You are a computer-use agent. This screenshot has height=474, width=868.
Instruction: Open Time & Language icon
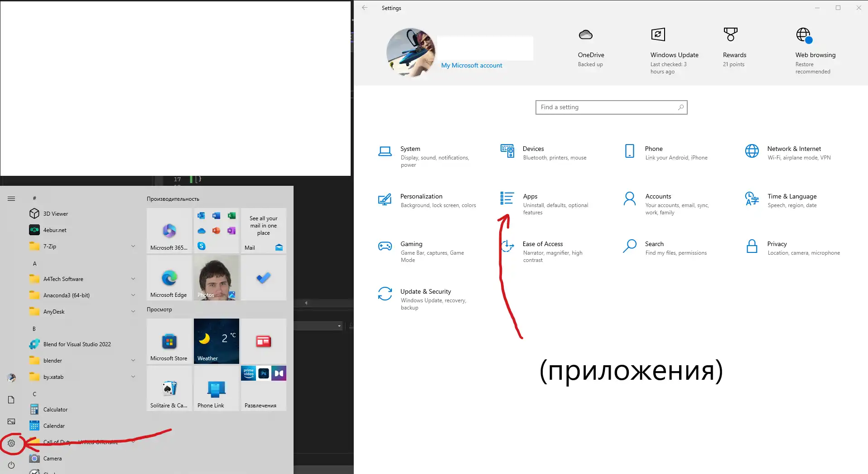pyautogui.click(x=752, y=198)
